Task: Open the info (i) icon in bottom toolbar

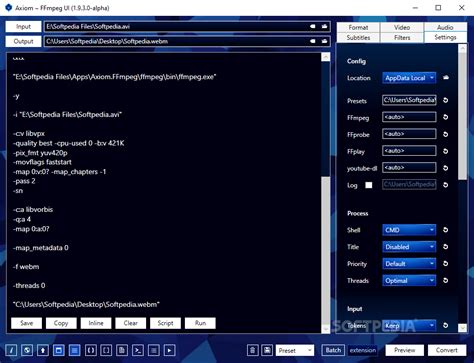Action: 11,350
